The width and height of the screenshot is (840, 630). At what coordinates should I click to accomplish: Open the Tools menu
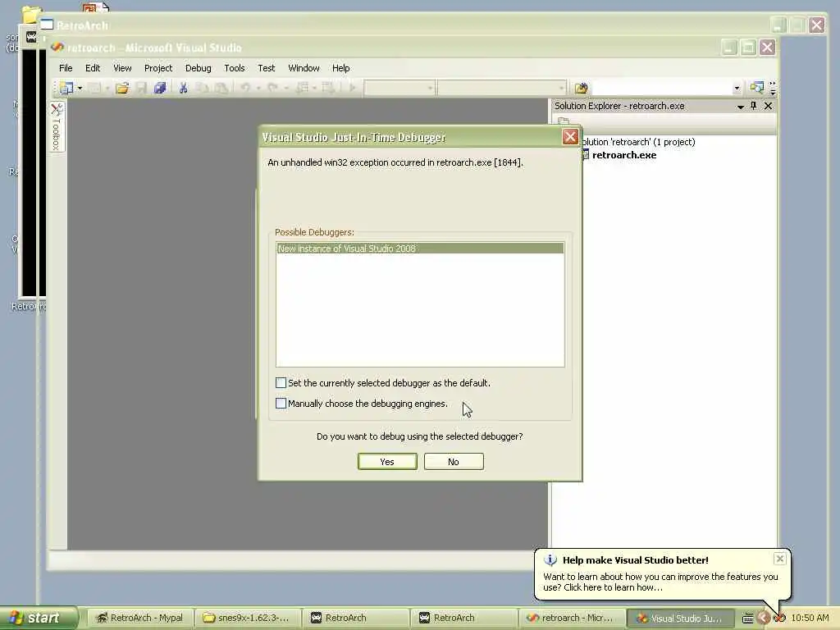234,68
